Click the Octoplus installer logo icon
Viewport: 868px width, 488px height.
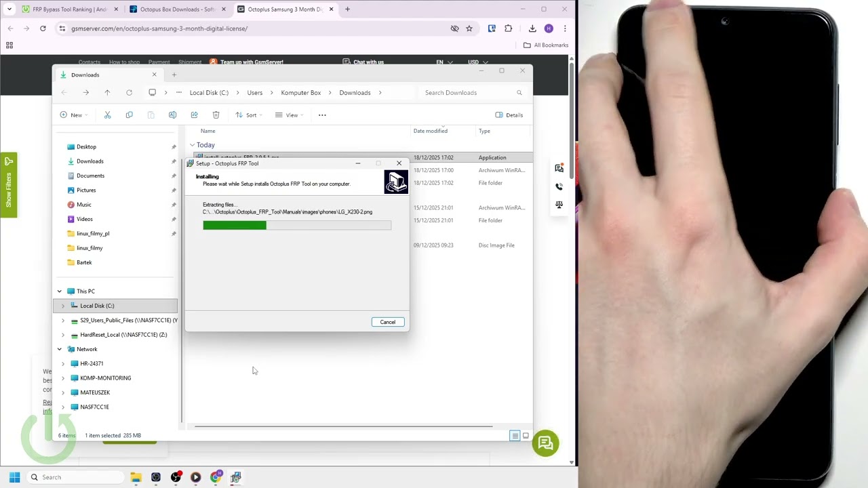pos(396,182)
